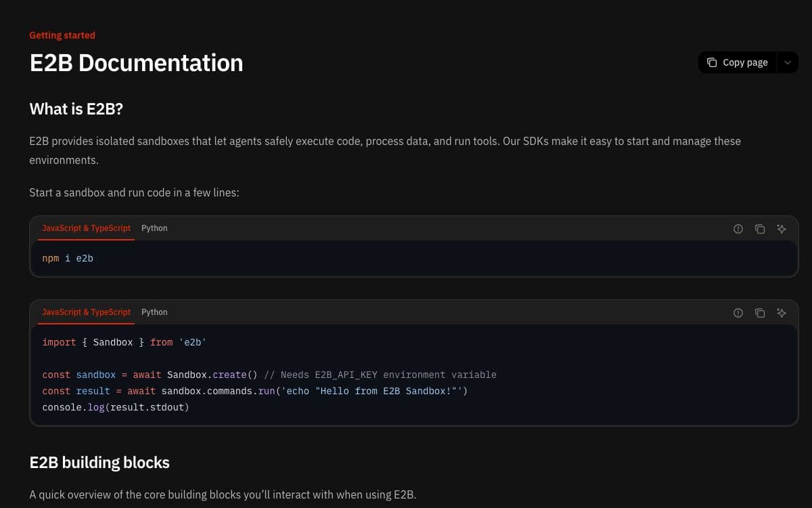Report incorrect code on the npm install block
Image resolution: width=812 pixels, height=508 pixels.
tap(738, 229)
